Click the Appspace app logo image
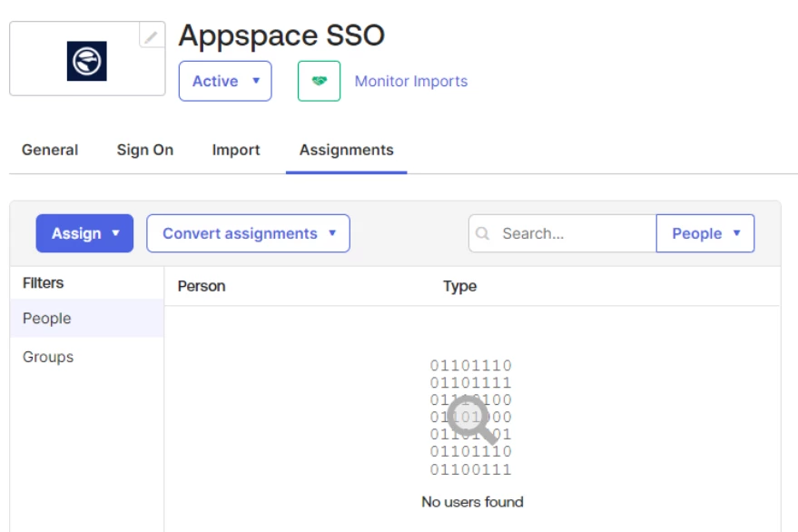 (87, 61)
